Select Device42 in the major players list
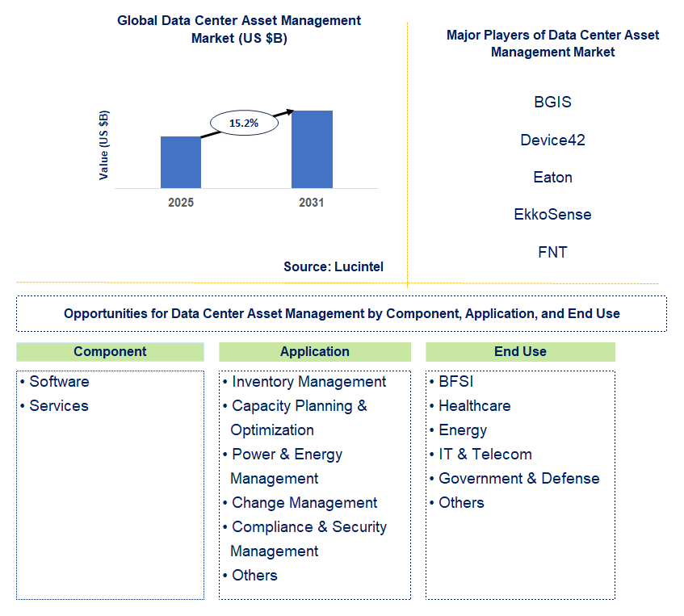This screenshot has width=684, height=616. click(x=552, y=140)
